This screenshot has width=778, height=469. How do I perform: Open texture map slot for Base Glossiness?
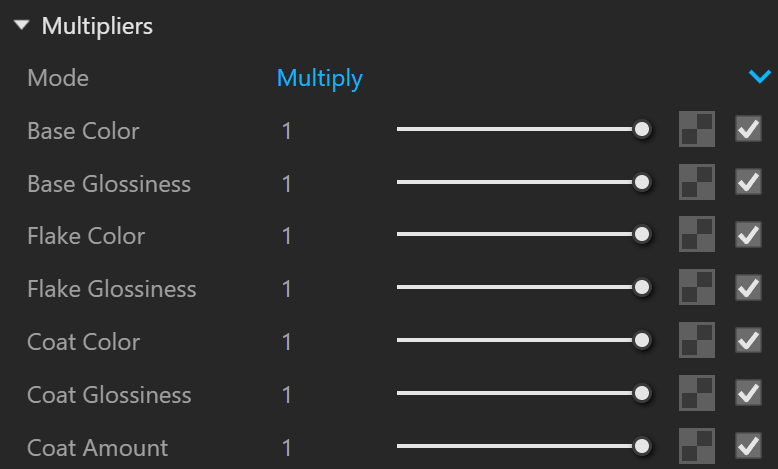click(x=697, y=182)
